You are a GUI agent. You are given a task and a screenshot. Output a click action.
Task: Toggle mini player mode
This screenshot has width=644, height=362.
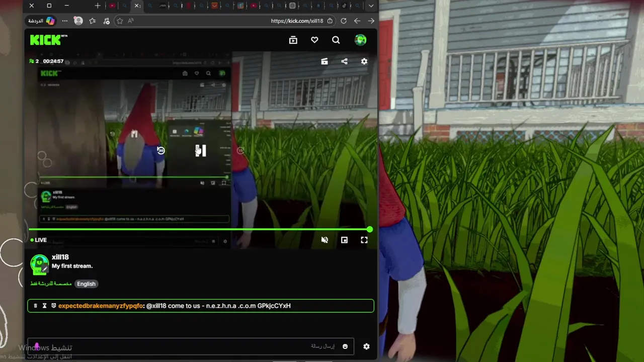coord(344,240)
